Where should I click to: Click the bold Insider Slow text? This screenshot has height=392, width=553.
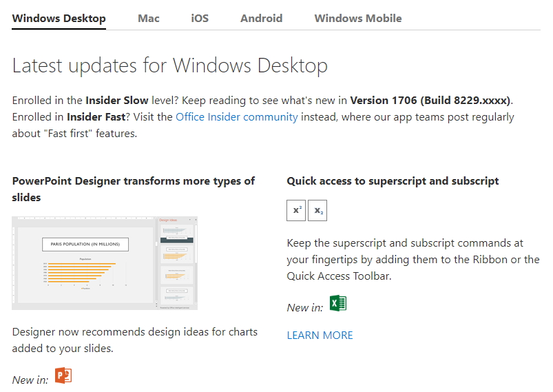117,101
